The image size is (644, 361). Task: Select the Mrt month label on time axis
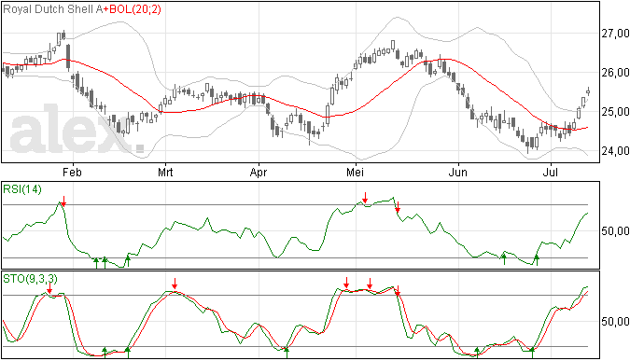[165, 172]
